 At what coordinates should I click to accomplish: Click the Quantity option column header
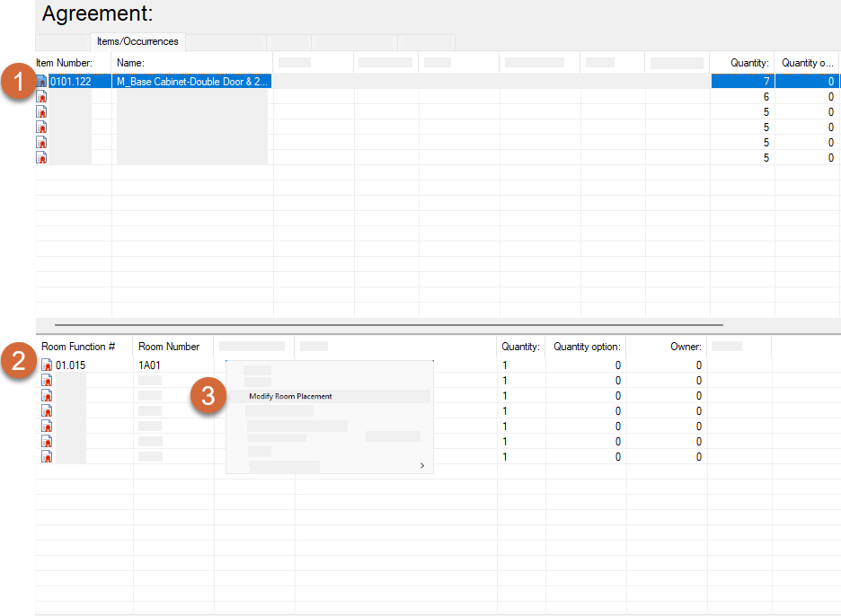pyautogui.click(x=587, y=347)
